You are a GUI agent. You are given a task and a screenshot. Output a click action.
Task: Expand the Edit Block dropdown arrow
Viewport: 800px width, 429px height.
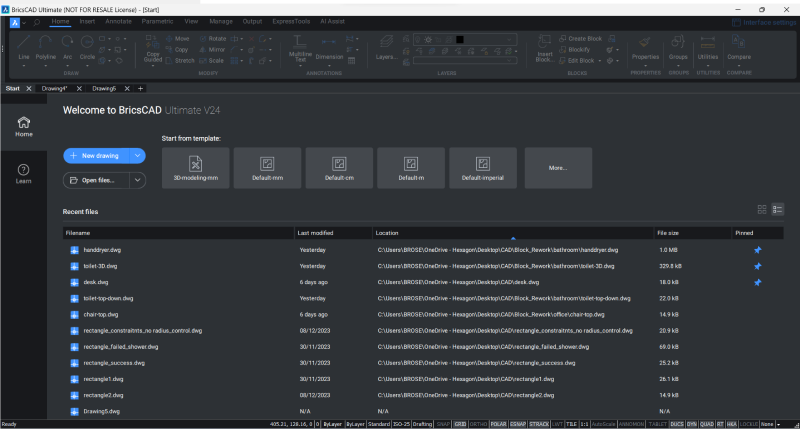pos(599,61)
